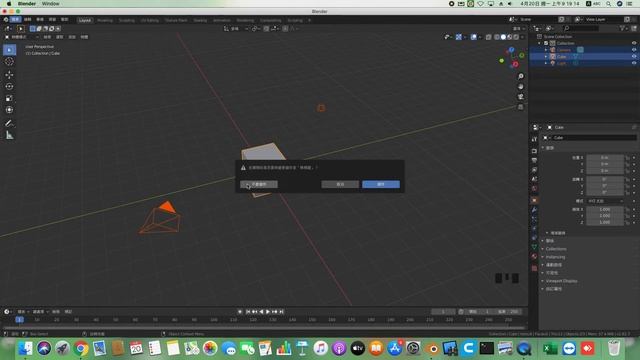
Task: Toggle X-ray display in viewport header
Action: pyautogui.click(x=489, y=37)
